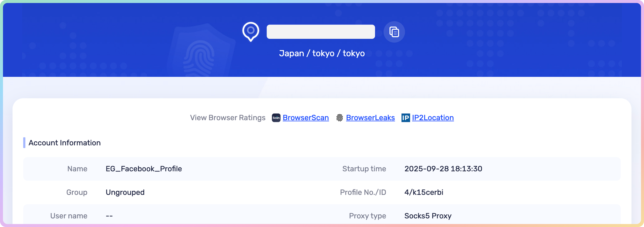Click the Account Information heading
Screen dimensions: 644x227
click(64, 143)
